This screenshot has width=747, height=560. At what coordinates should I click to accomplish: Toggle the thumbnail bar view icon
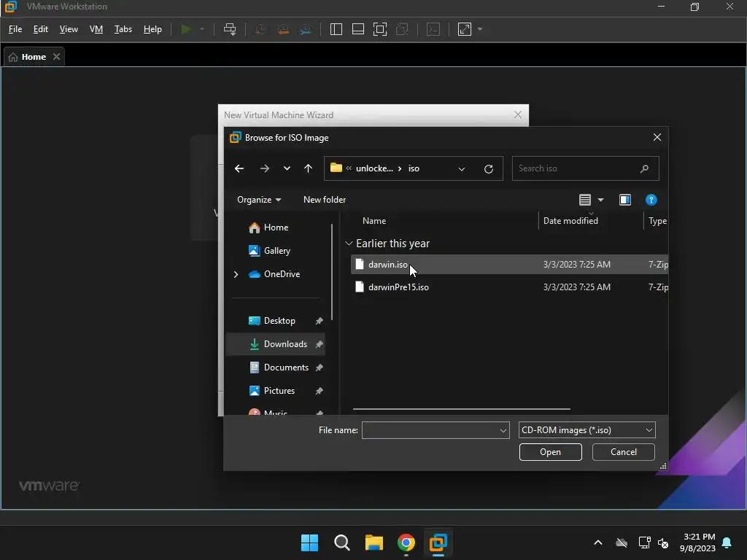point(357,29)
